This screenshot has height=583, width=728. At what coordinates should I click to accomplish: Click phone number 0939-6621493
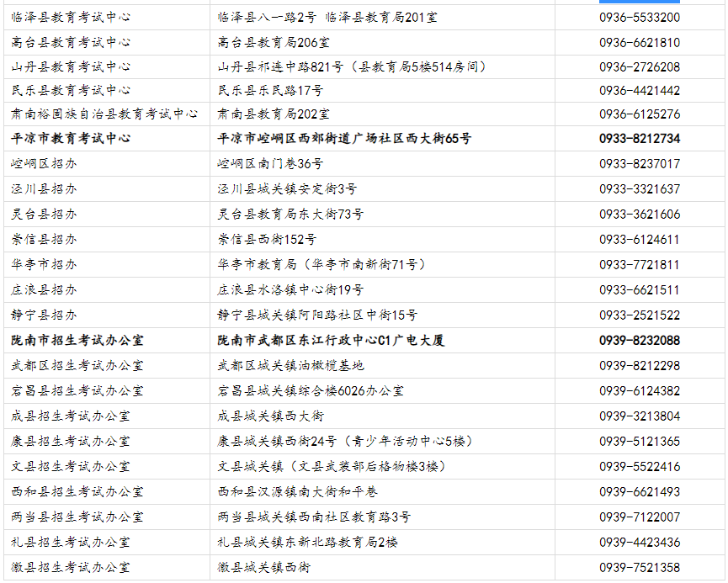pos(640,491)
